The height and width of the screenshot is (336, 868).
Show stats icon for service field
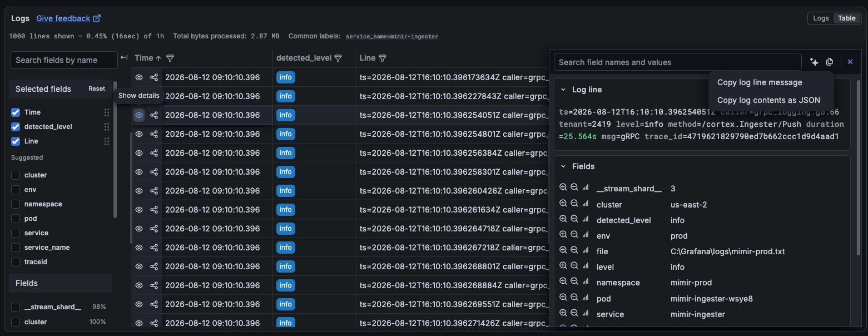click(586, 314)
